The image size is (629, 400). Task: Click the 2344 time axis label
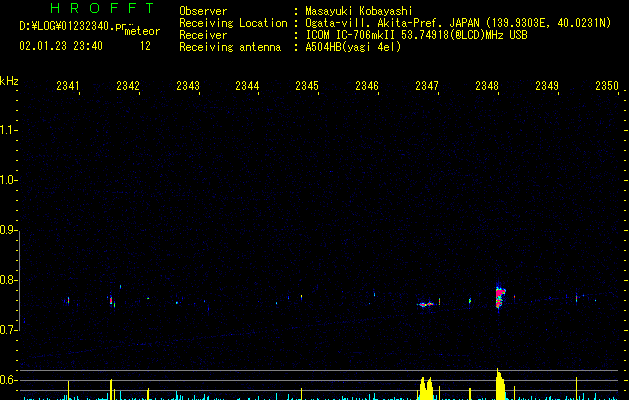click(x=247, y=86)
